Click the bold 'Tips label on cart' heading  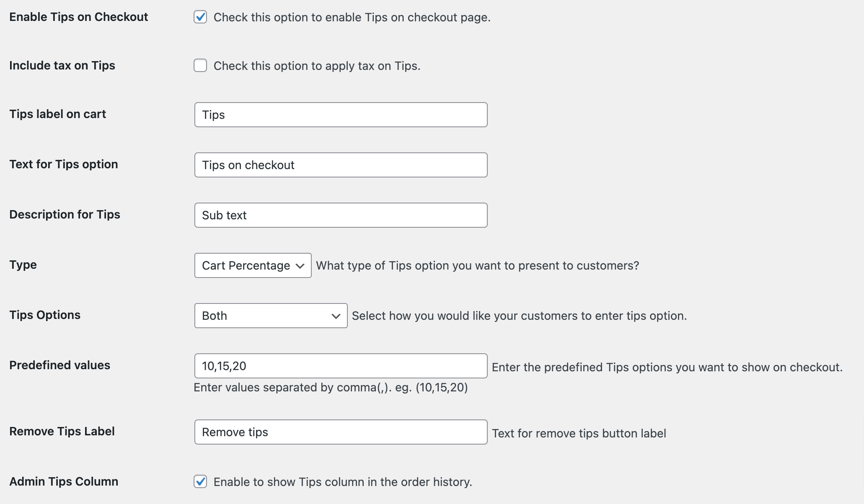coord(58,114)
